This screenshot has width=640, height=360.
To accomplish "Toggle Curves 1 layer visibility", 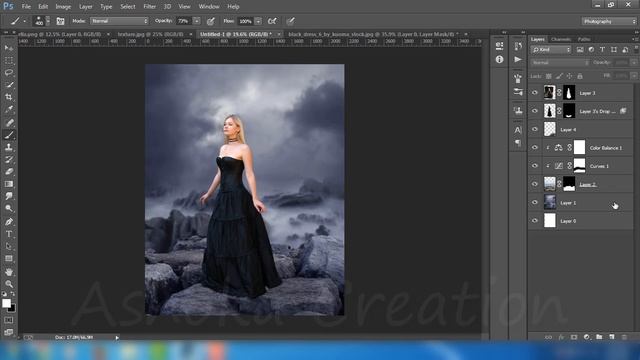I will point(535,166).
